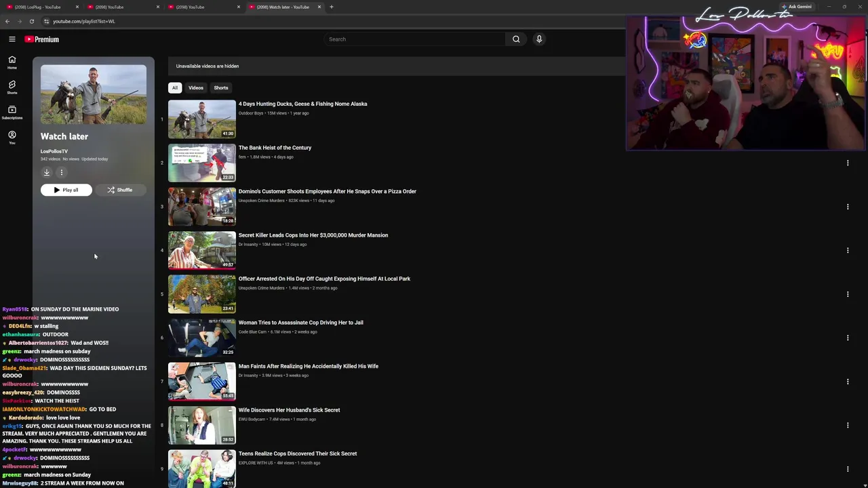Open the Woman Tries to Assassinate Cop thumbnail
This screenshot has width=868, height=488.
click(202, 338)
